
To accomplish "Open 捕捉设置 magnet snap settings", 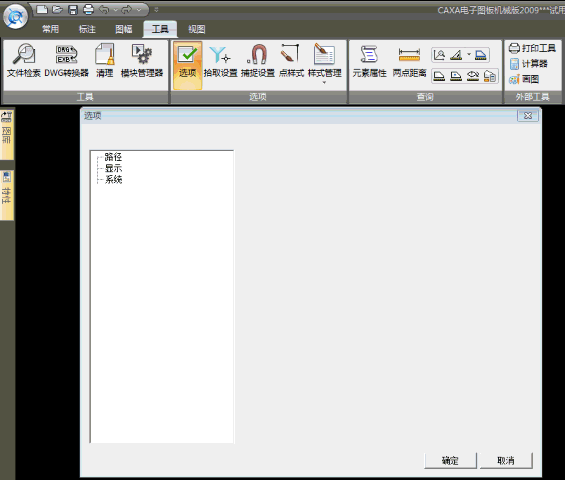I will [x=258, y=61].
